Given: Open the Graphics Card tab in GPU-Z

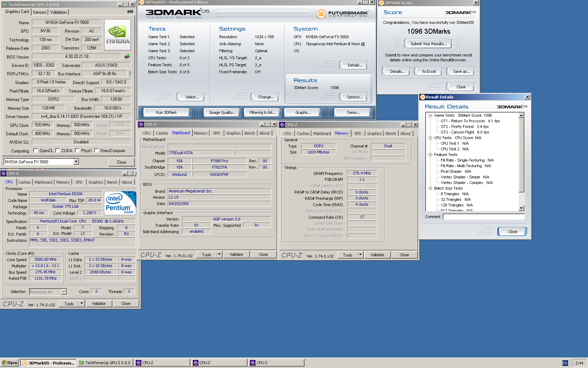Looking at the screenshot, I should 17,12.
